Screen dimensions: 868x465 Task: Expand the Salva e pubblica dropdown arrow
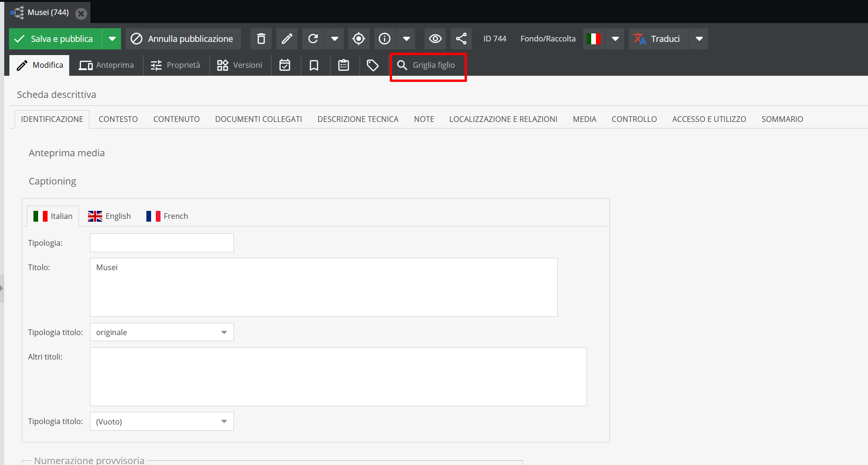tap(112, 39)
